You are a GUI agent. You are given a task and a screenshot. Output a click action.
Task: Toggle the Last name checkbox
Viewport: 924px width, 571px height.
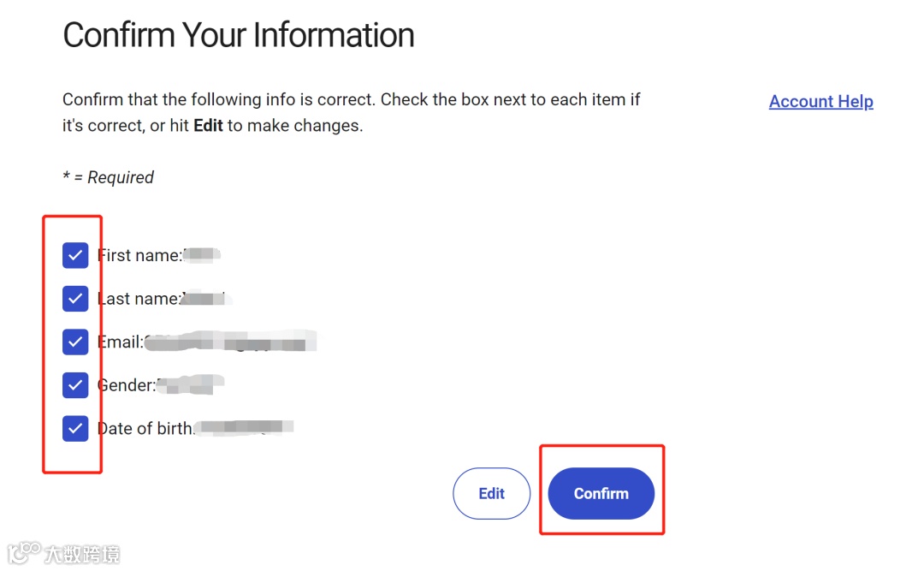[x=75, y=299]
